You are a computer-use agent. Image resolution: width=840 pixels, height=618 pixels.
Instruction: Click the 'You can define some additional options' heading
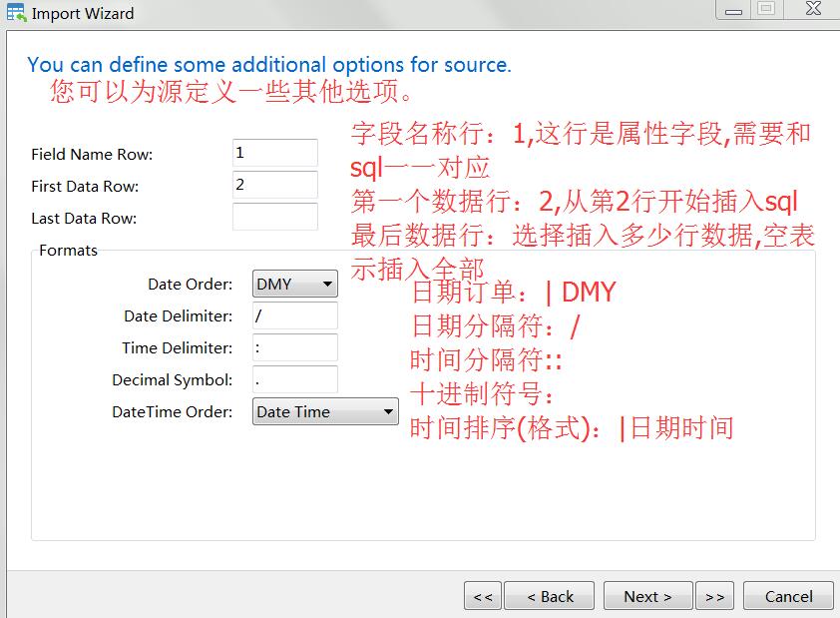coord(269,64)
